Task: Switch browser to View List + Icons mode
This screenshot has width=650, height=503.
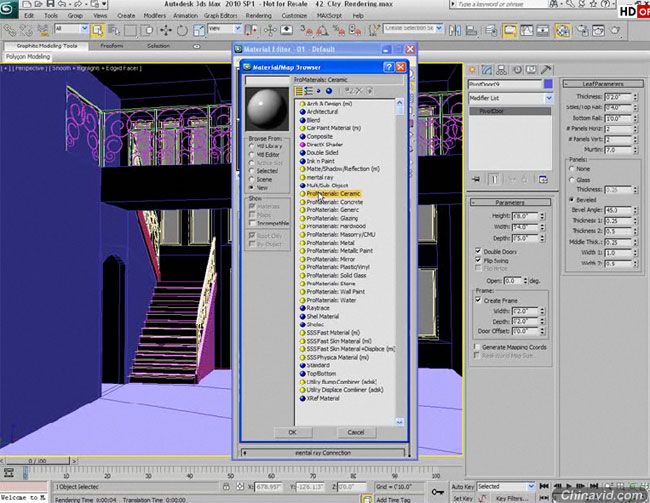Action: coord(308,91)
